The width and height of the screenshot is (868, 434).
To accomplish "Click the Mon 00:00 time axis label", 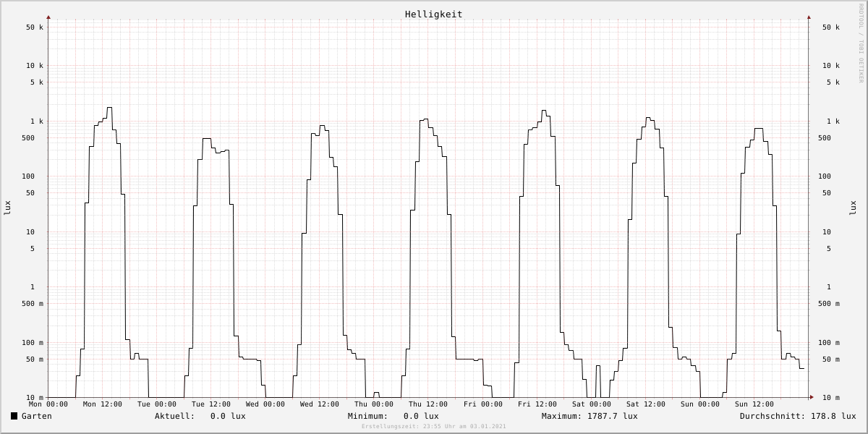I will click(48, 404).
